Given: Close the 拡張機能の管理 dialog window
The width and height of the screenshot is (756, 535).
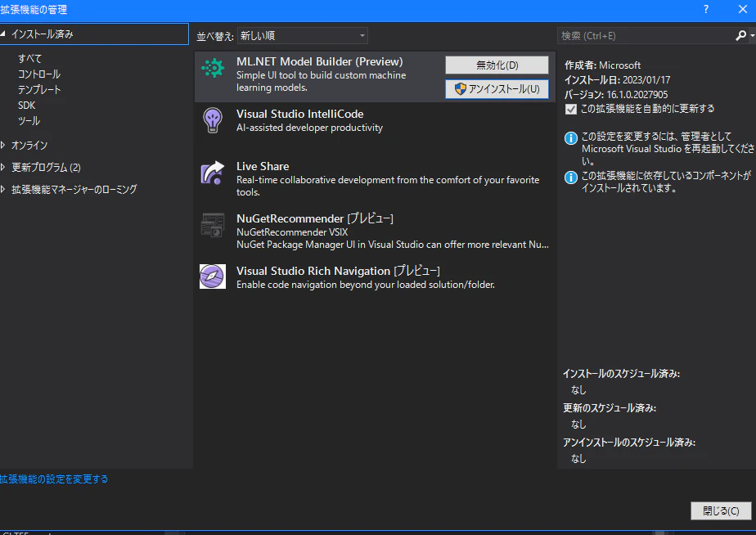Looking at the screenshot, I should [x=743, y=9].
